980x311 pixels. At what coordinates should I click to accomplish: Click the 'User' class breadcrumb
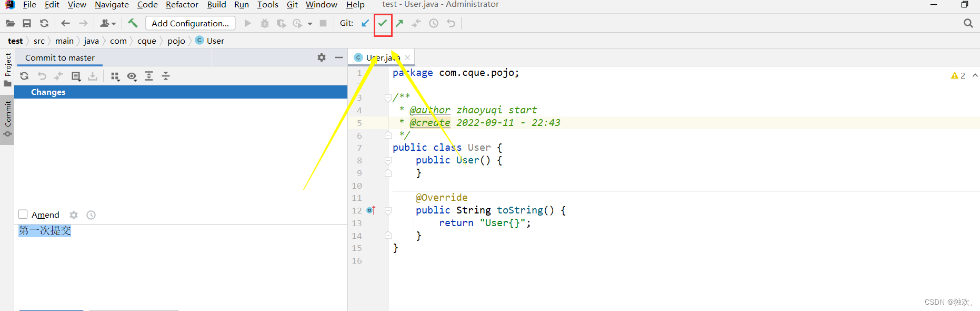pos(210,41)
